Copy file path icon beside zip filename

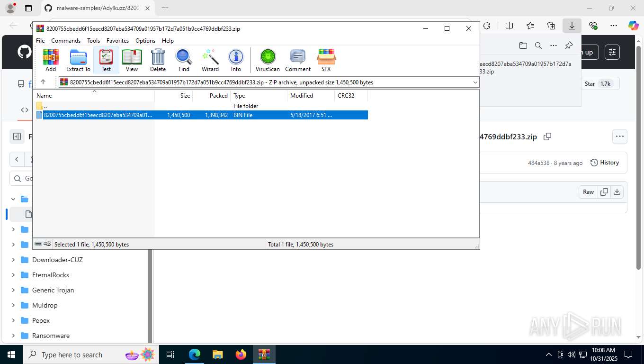tap(547, 136)
